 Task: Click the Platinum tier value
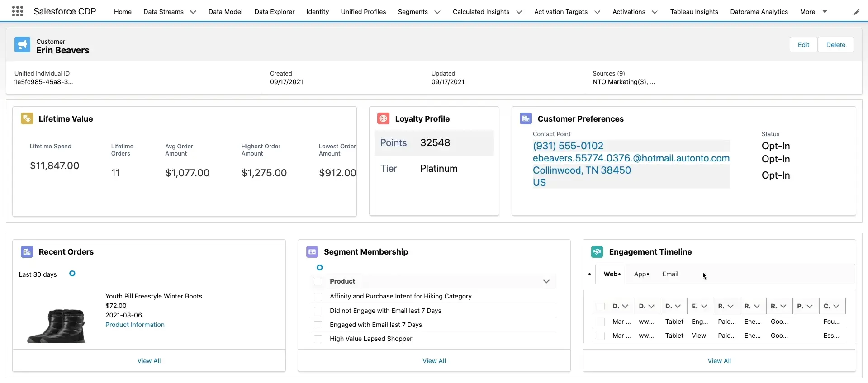[439, 169]
